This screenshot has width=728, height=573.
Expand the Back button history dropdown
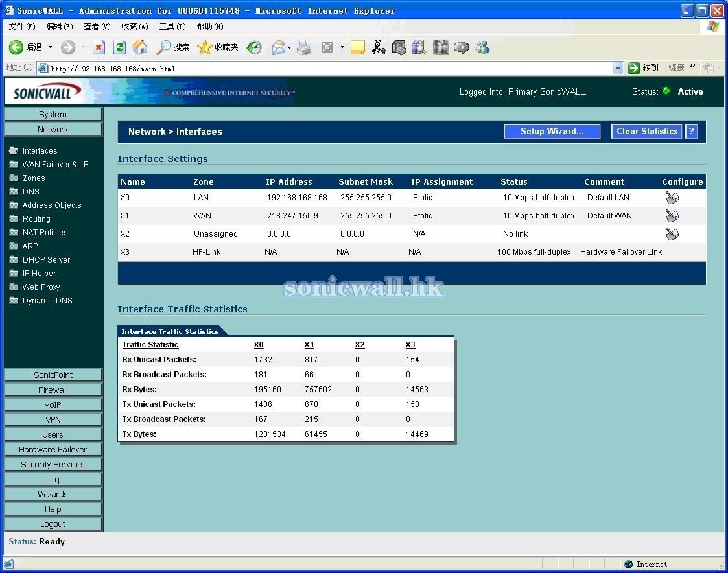pos(50,47)
